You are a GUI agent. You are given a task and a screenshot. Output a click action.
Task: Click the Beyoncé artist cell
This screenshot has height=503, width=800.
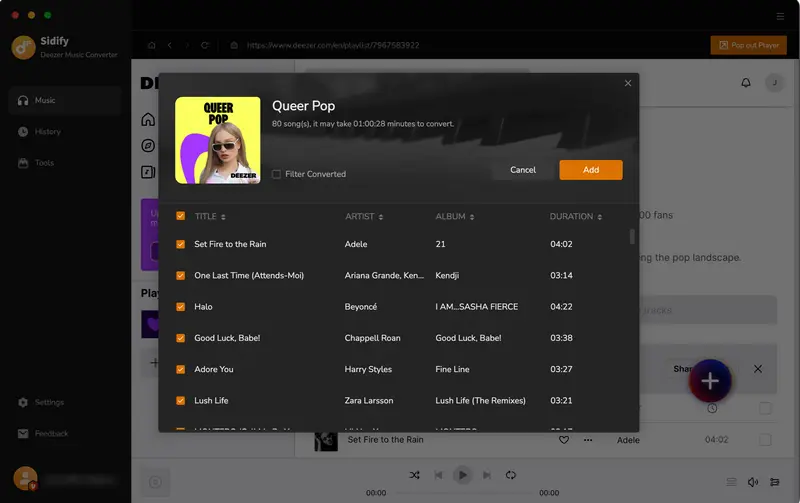click(361, 307)
